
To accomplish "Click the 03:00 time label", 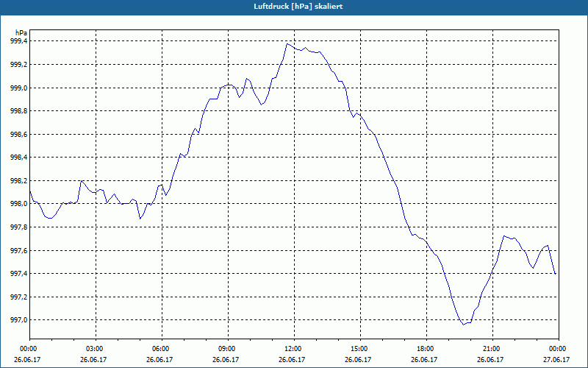I will (x=96, y=349).
